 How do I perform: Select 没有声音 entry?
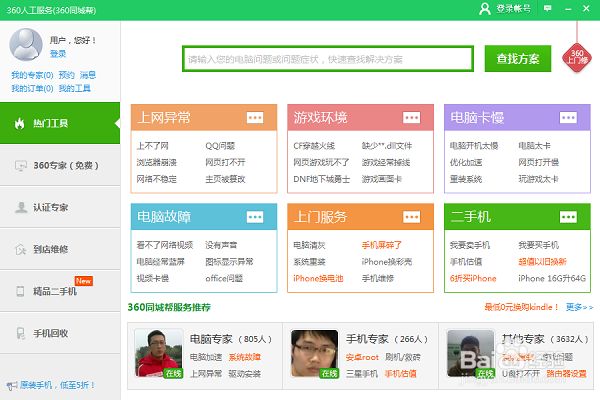tap(221, 245)
